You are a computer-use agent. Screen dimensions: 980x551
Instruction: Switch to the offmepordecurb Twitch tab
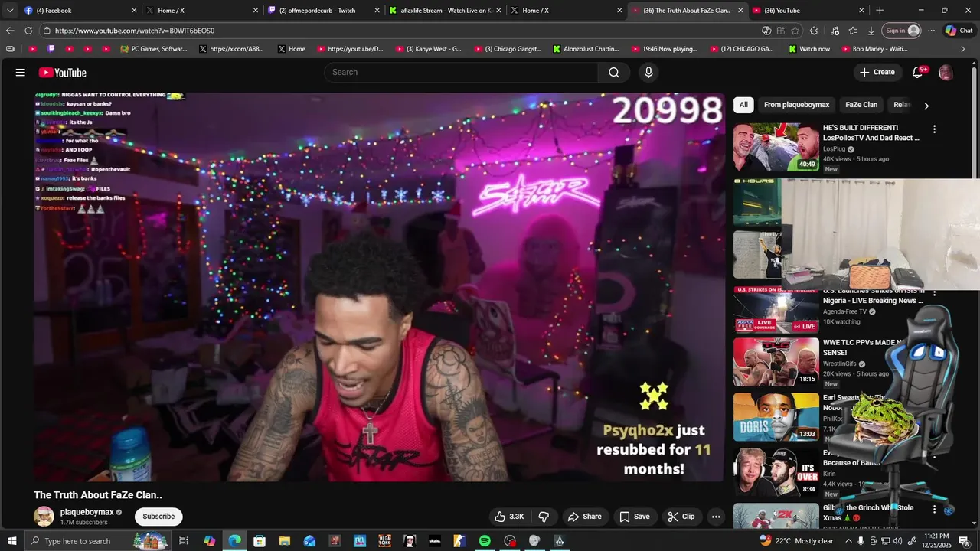pos(324,11)
